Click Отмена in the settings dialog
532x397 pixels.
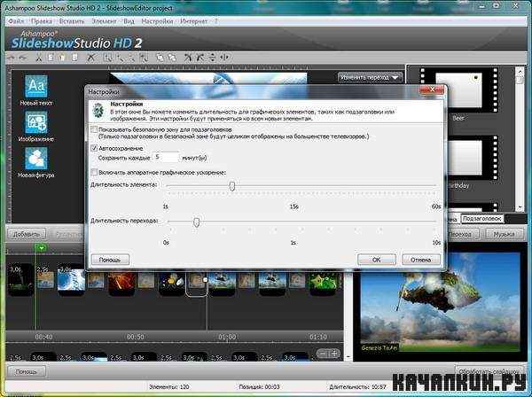(x=420, y=260)
